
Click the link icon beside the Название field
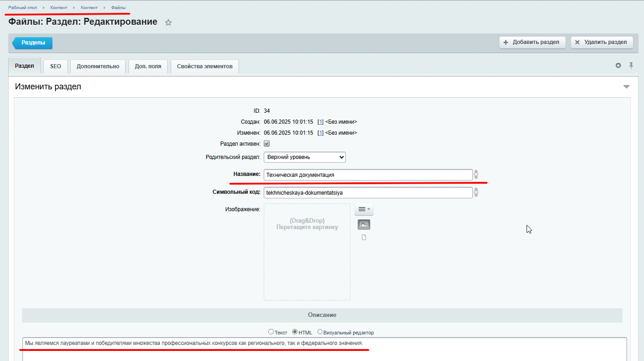[476, 174]
